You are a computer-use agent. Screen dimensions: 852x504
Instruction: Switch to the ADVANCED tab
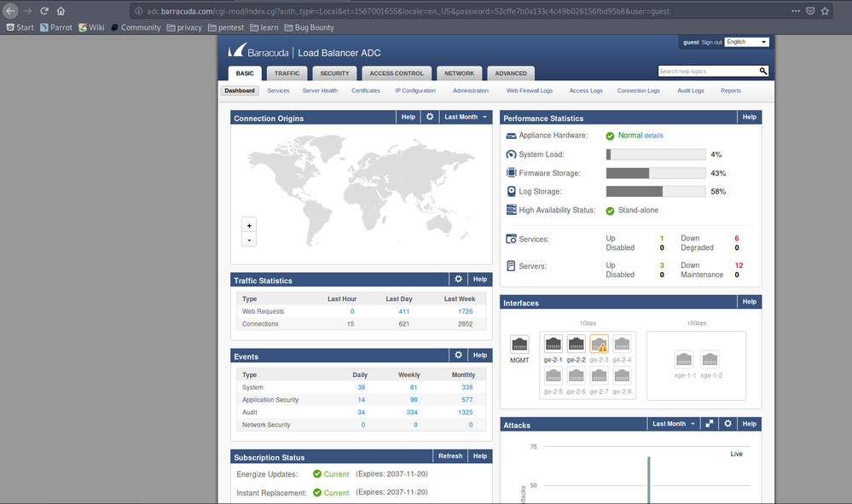click(511, 73)
